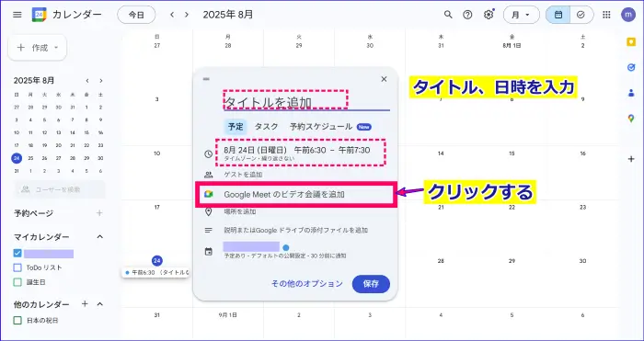Click the 午前7:30 end time
This screenshot has height=341, width=644.
coord(354,150)
